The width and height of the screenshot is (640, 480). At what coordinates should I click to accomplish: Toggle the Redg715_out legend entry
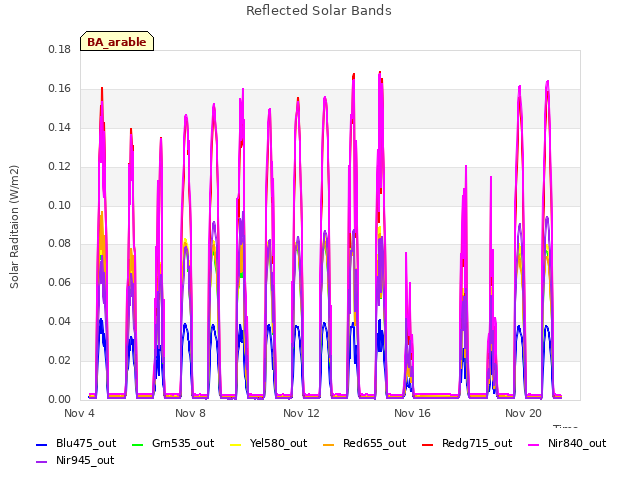click(x=467, y=443)
